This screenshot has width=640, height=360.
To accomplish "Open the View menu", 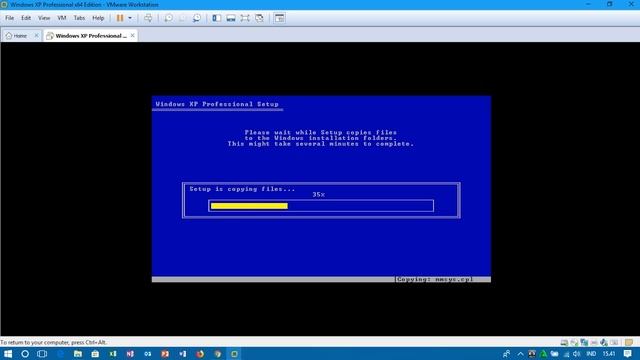I will pos(44,18).
